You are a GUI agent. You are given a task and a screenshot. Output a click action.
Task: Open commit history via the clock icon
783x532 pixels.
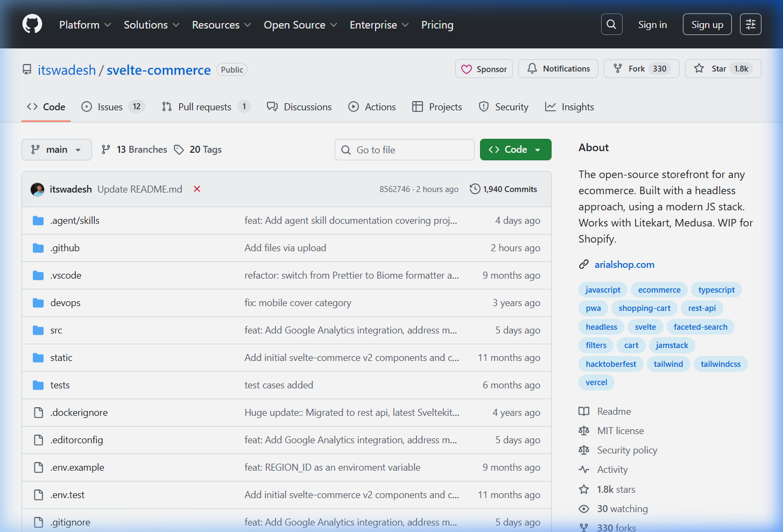point(475,189)
